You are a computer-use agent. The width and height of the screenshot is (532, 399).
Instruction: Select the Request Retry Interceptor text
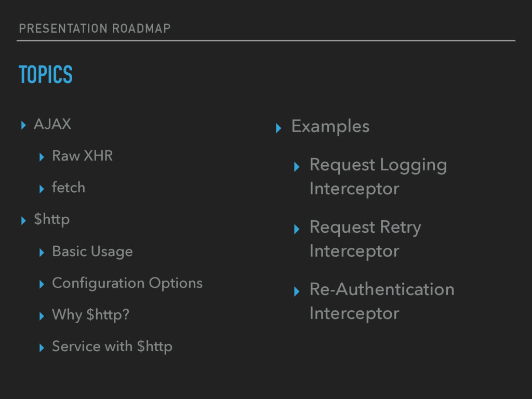pos(365,239)
